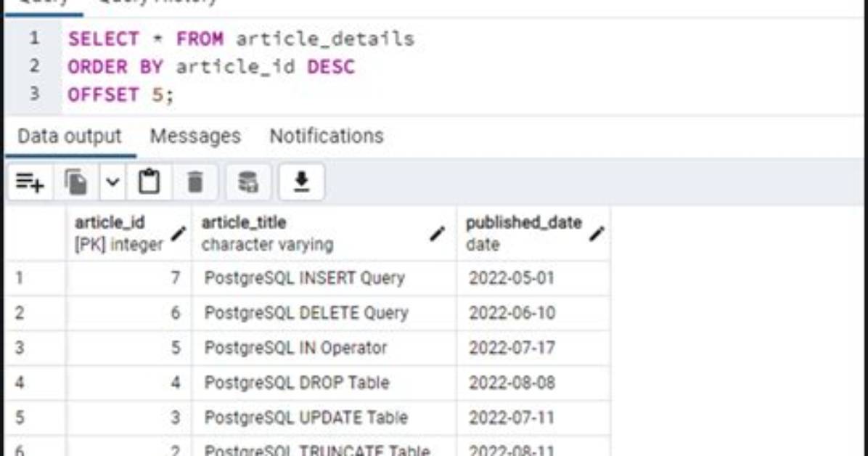868x456 pixels.
Task: Click the Download results icon
Action: pyautogui.click(x=301, y=182)
